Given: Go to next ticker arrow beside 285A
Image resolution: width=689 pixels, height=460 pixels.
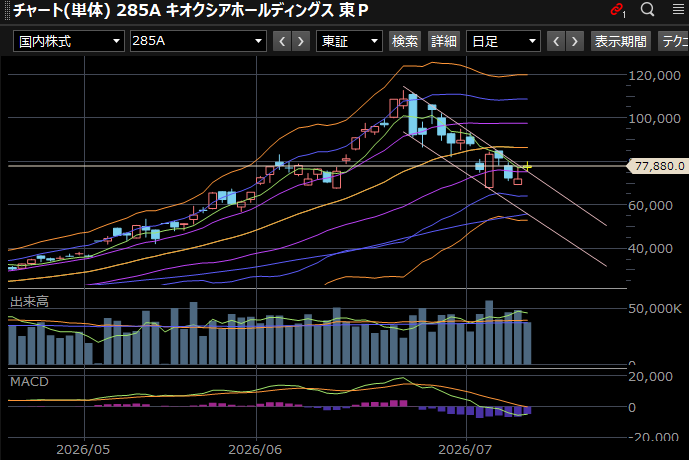Looking at the screenshot, I should click(301, 42).
